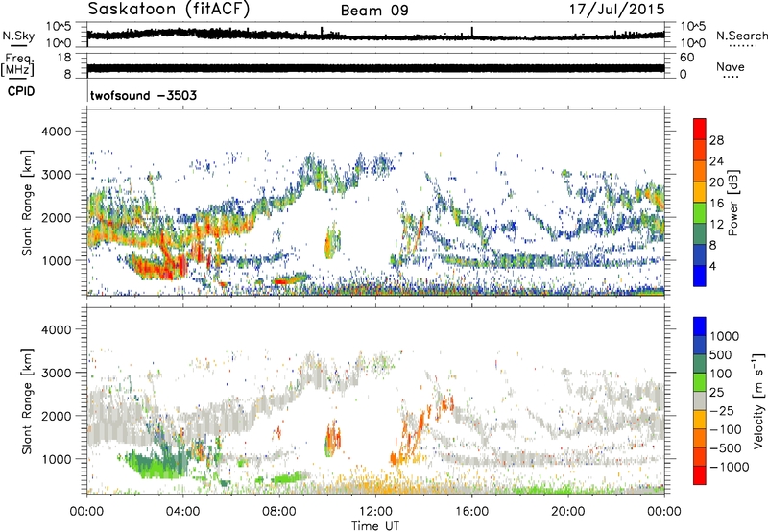Pick the red bottom velocity colorbar segment

[700, 475]
